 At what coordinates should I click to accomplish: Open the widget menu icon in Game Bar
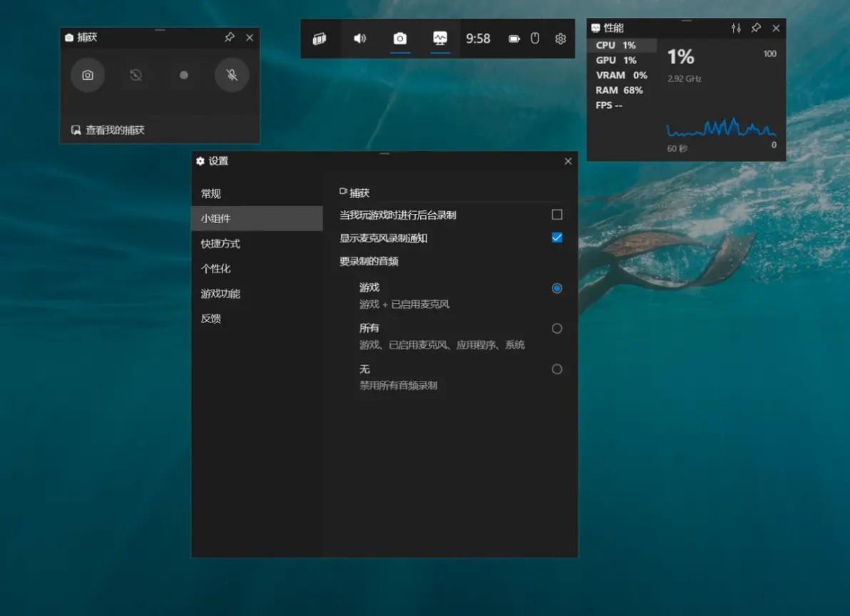coord(320,38)
